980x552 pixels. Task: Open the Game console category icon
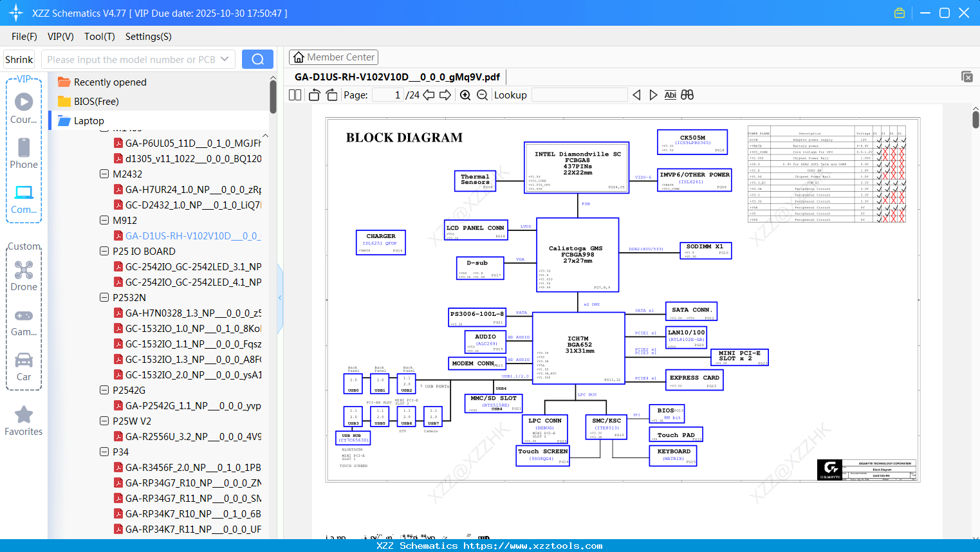point(24,322)
